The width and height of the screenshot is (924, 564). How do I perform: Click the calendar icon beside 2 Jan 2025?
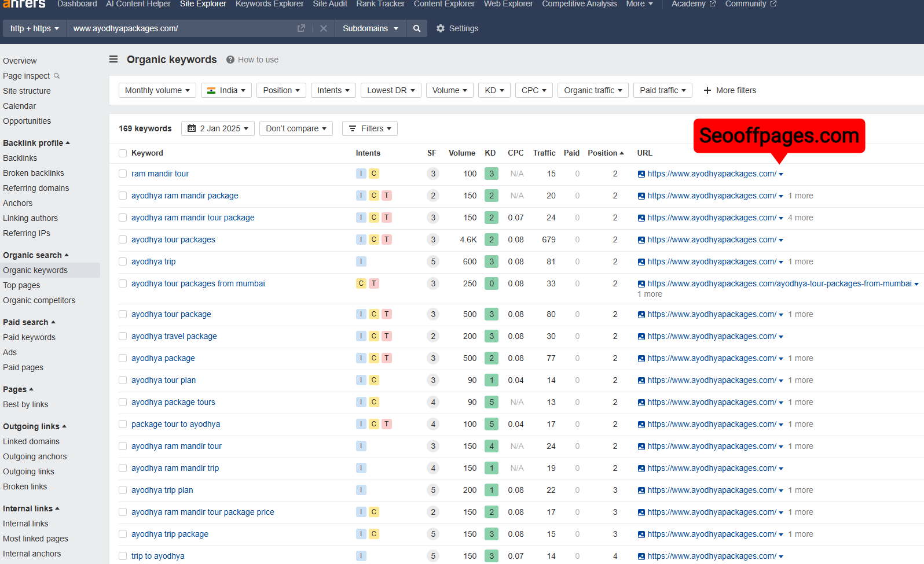point(192,128)
